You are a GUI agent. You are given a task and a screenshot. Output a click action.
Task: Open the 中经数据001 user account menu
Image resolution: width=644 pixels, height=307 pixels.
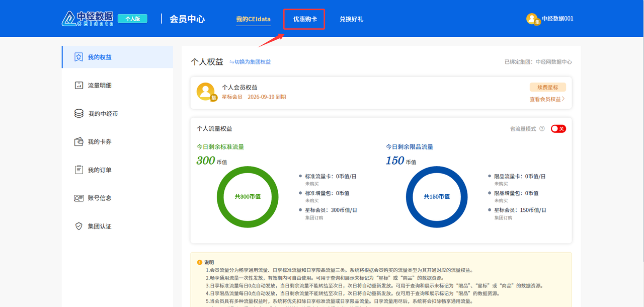point(549,19)
